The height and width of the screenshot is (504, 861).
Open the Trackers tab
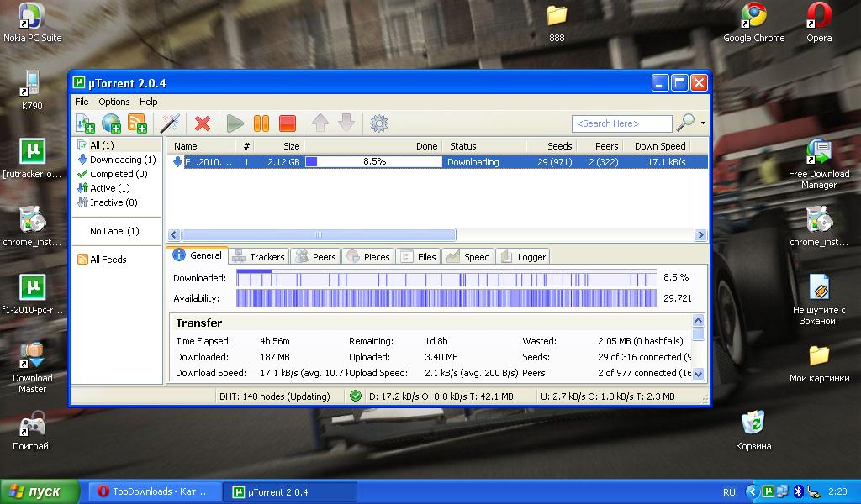coord(259,256)
